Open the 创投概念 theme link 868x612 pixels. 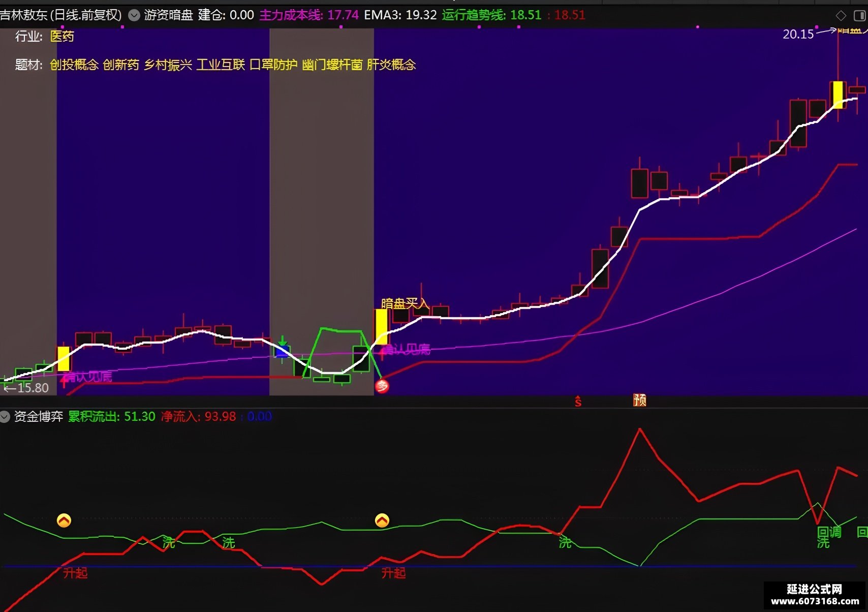pos(74,65)
